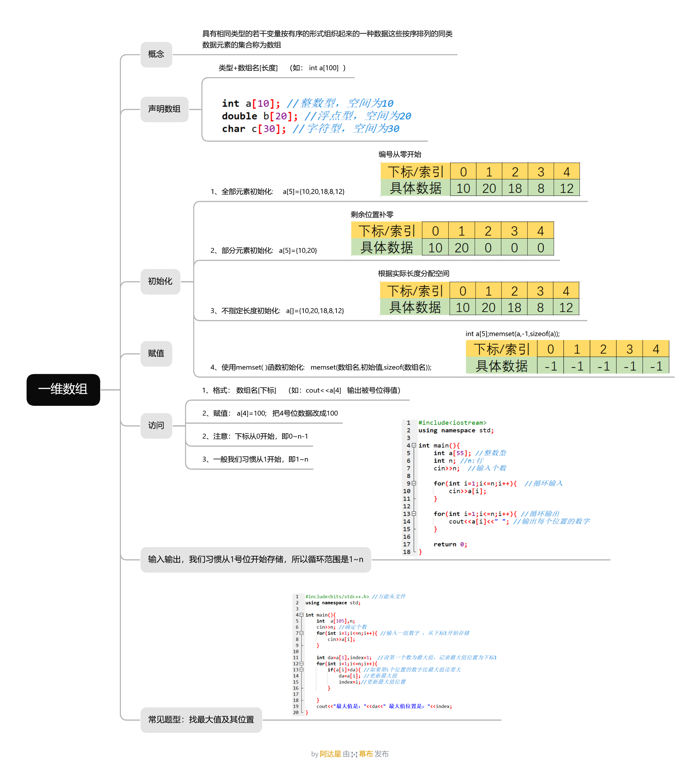Screen dimensions: 700x767
Task: Select the 概念 node
Action: tap(156, 54)
